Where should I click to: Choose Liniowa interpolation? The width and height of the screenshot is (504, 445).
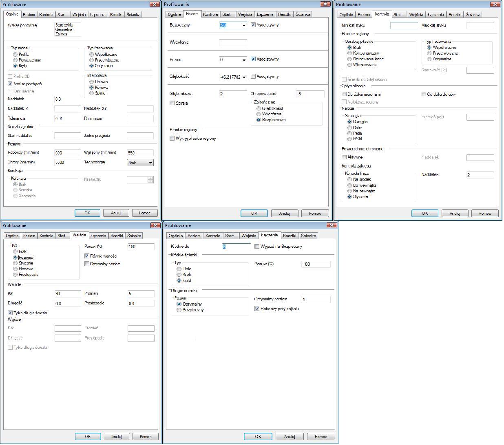tap(91, 82)
